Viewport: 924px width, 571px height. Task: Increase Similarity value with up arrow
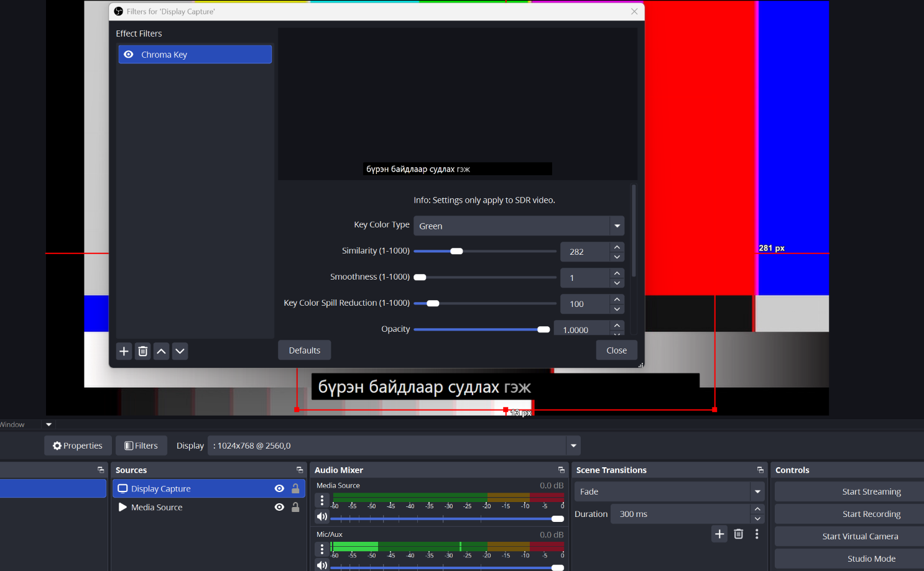(x=617, y=247)
